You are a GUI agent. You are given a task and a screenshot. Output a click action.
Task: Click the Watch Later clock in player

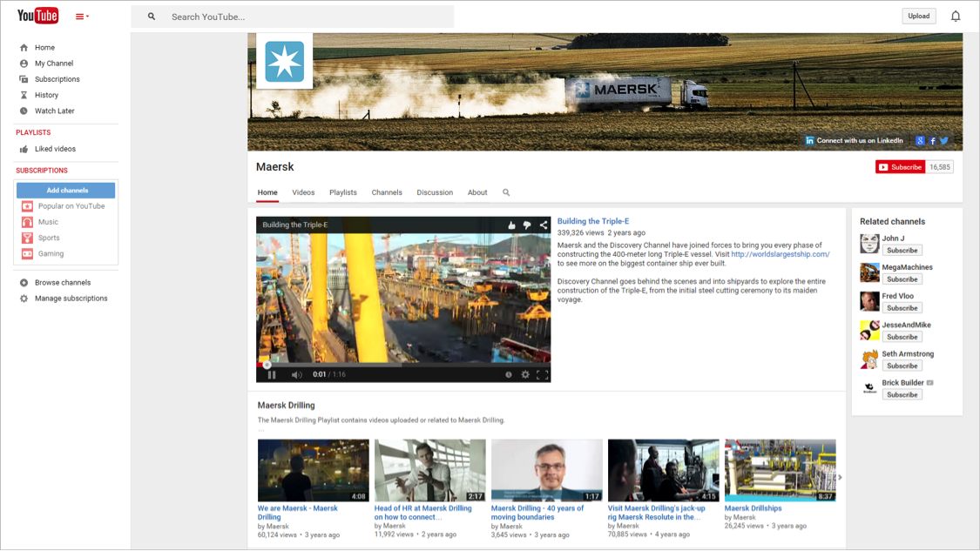[508, 375]
